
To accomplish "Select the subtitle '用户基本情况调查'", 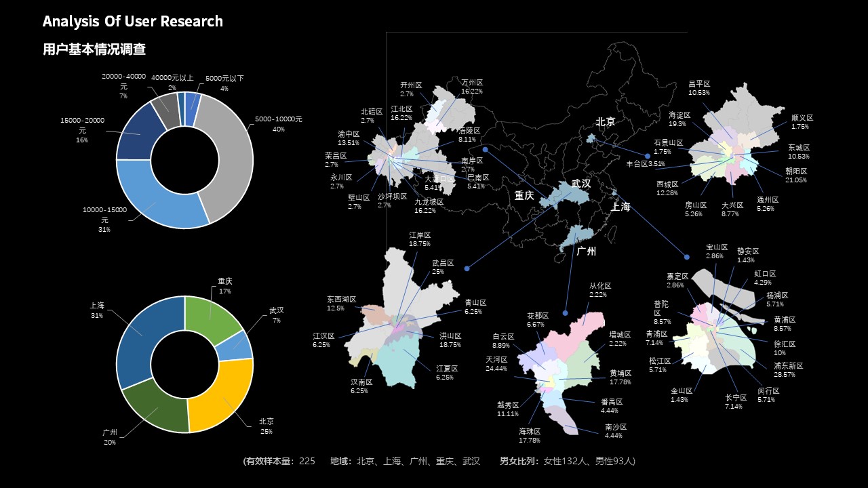I will tap(94, 49).
